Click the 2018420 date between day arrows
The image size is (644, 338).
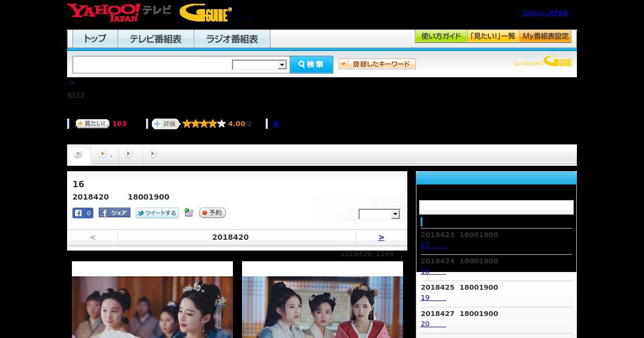(x=230, y=237)
